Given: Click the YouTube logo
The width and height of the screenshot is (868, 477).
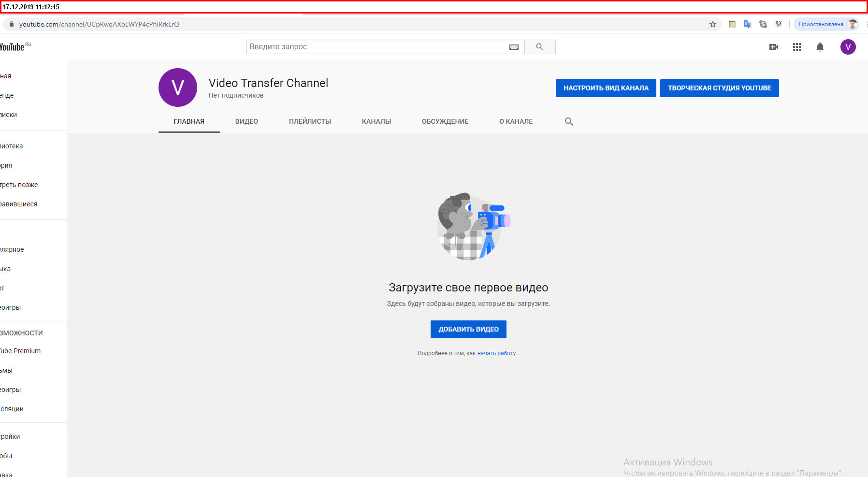Looking at the screenshot, I should (x=13, y=47).
